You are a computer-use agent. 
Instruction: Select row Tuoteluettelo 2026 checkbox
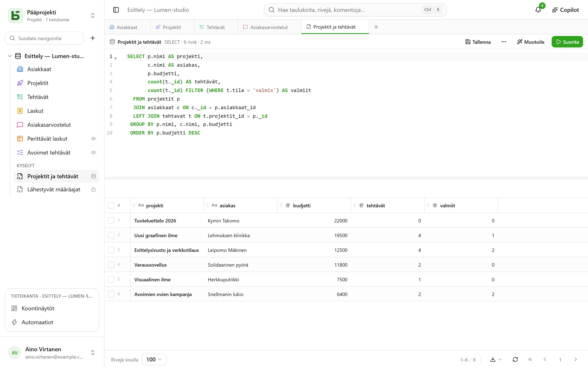111,220
